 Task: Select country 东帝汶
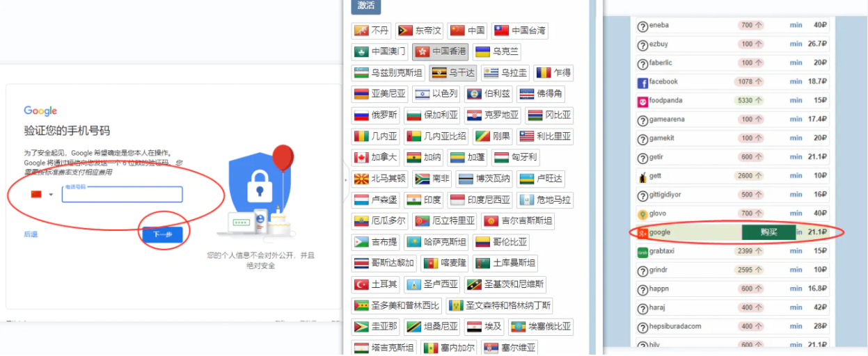tap(420, 31)
